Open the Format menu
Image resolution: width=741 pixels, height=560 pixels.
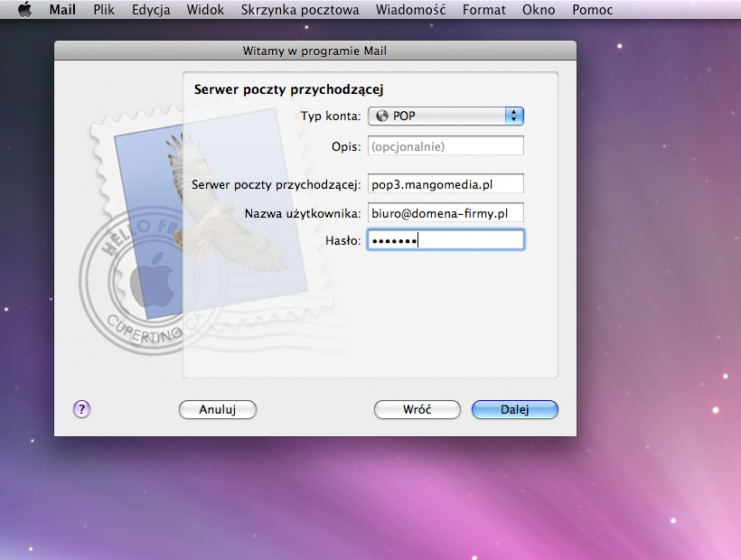pos(484,9)
